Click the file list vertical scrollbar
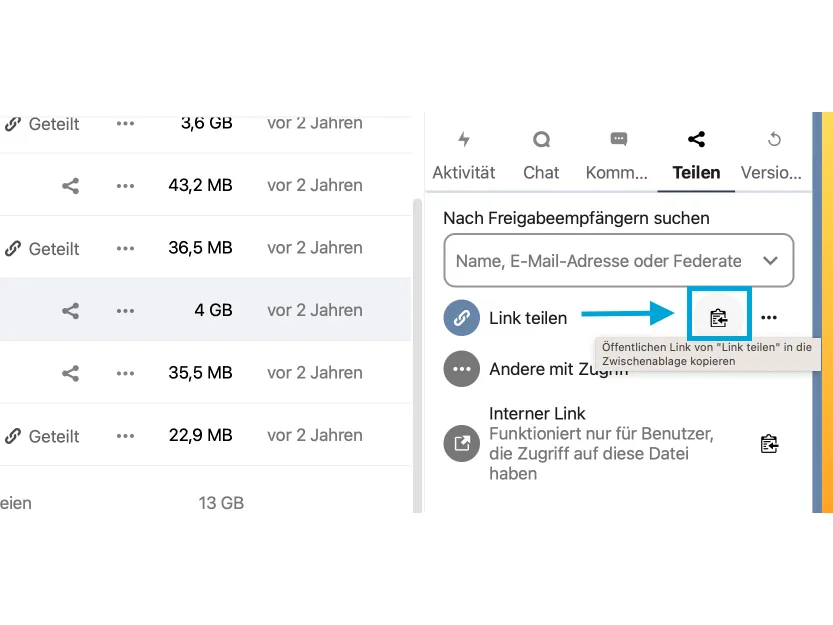Screen dimensions: 833x625 pyautogui.click(x=417, y=355)
